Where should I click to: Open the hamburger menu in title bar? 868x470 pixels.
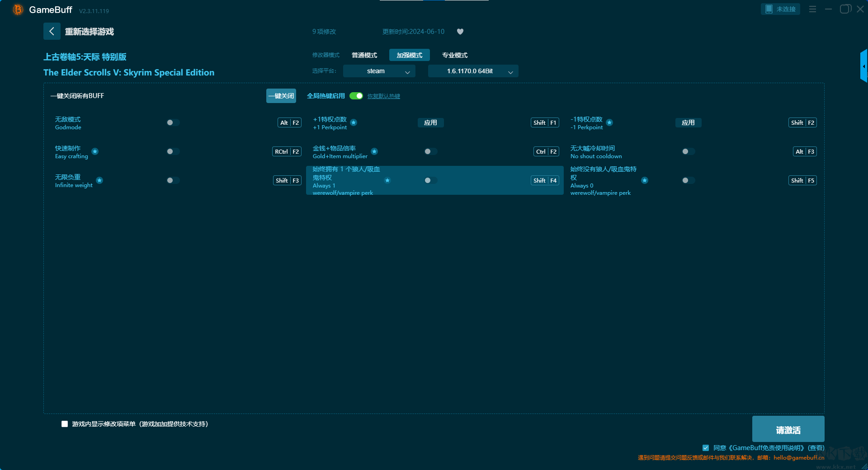pos(812,9)
